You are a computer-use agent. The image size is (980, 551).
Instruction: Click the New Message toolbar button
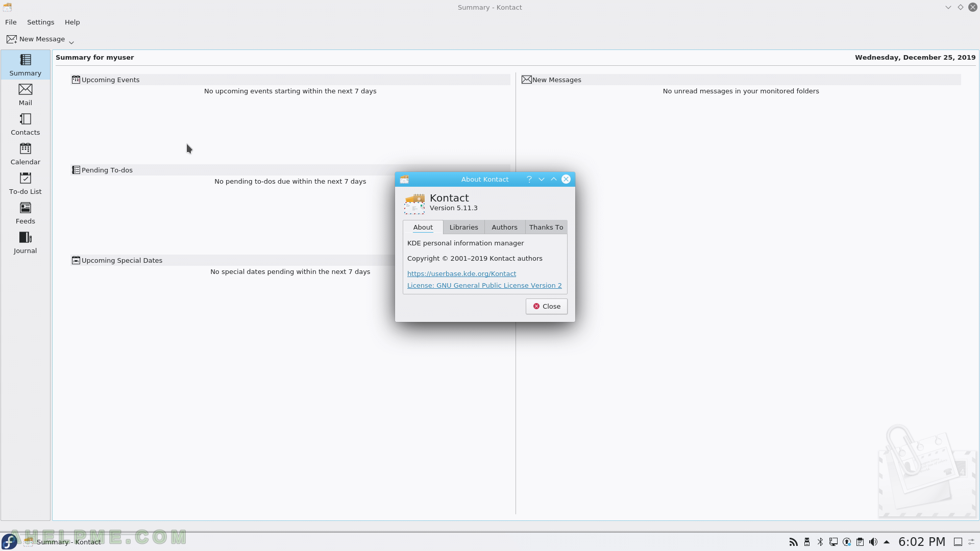coord(36,39)
